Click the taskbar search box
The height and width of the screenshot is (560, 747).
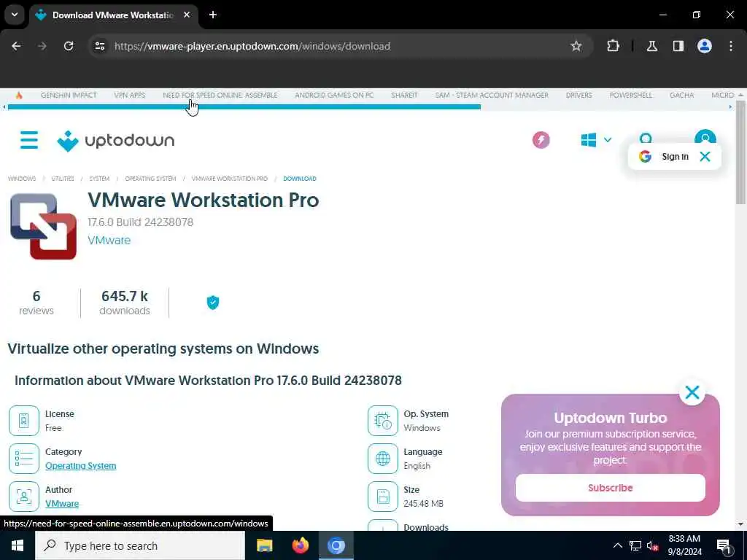140,545
